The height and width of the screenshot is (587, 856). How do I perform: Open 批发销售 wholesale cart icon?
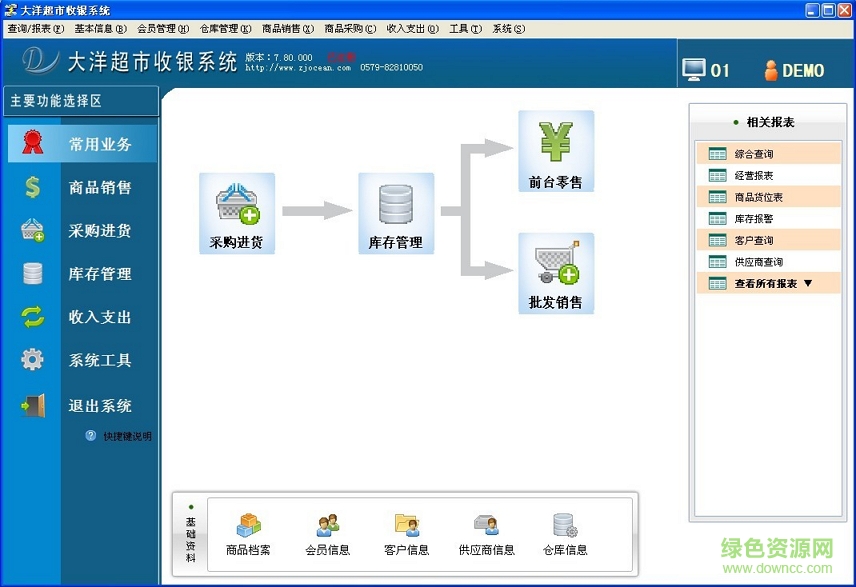click(556, 271)
